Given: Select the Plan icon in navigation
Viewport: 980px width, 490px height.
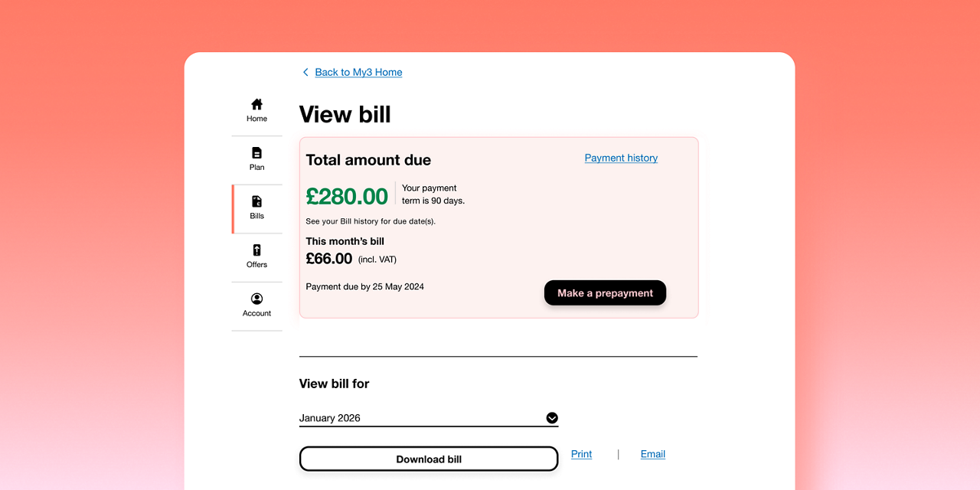Looking at the screenshot, I should pyautogui.click(x=256, y=158).
